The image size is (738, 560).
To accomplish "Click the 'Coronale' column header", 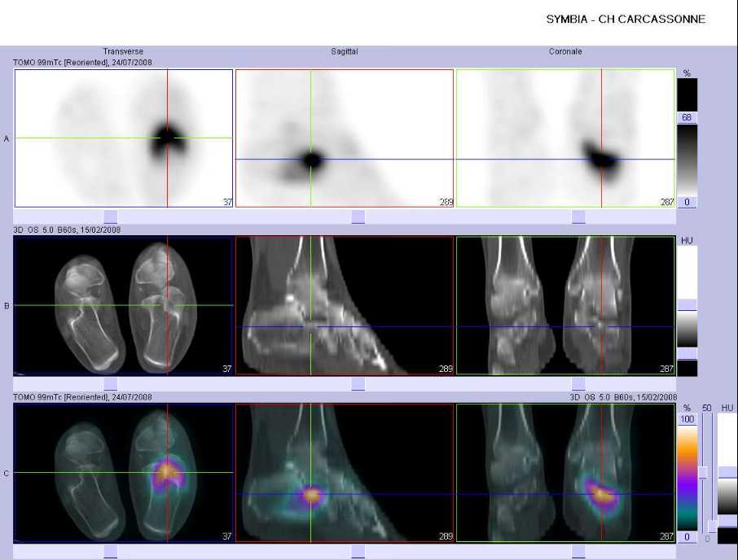I will pyautogui.click(x=565, y=52).
